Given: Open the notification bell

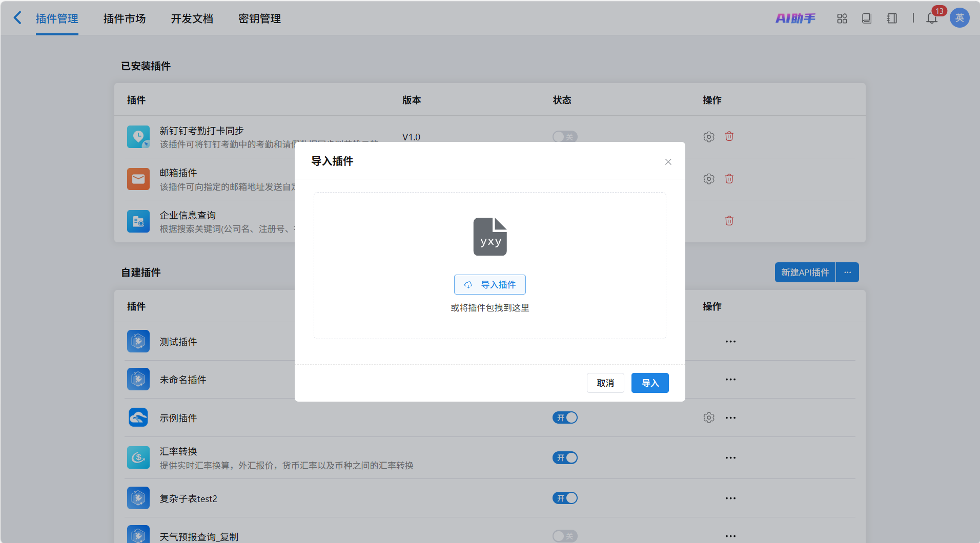Looking at the screenshot, I should click(931, 18).
